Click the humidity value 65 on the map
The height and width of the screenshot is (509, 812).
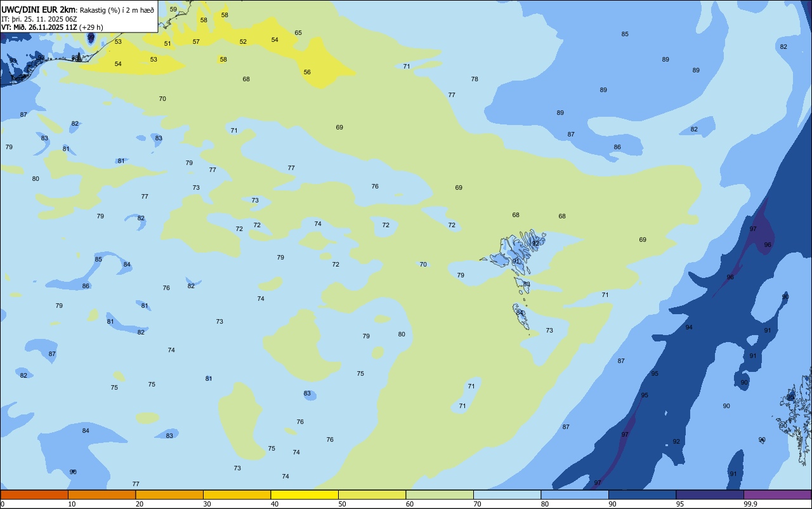298,33
